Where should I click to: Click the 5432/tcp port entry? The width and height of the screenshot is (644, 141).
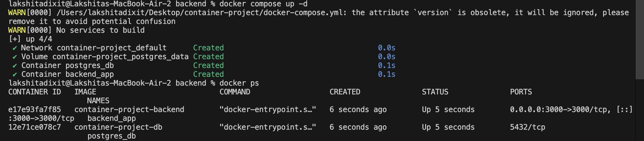tap(527, 127)
